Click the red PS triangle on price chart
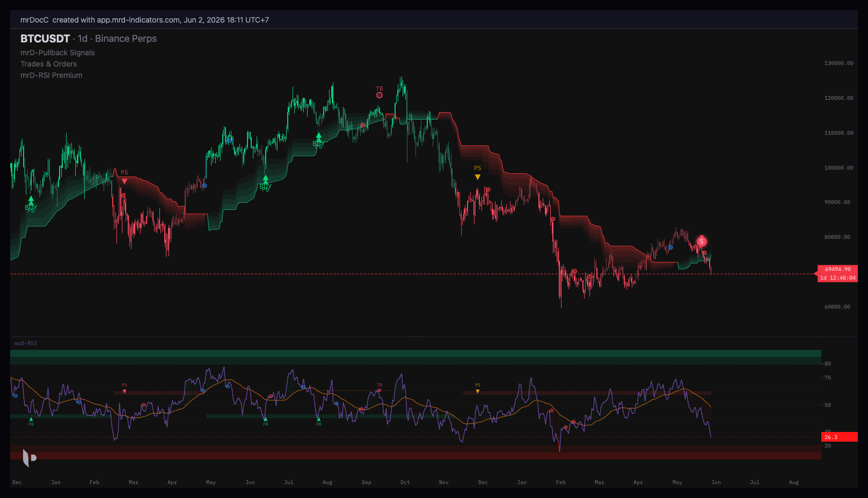 (125, 181)
